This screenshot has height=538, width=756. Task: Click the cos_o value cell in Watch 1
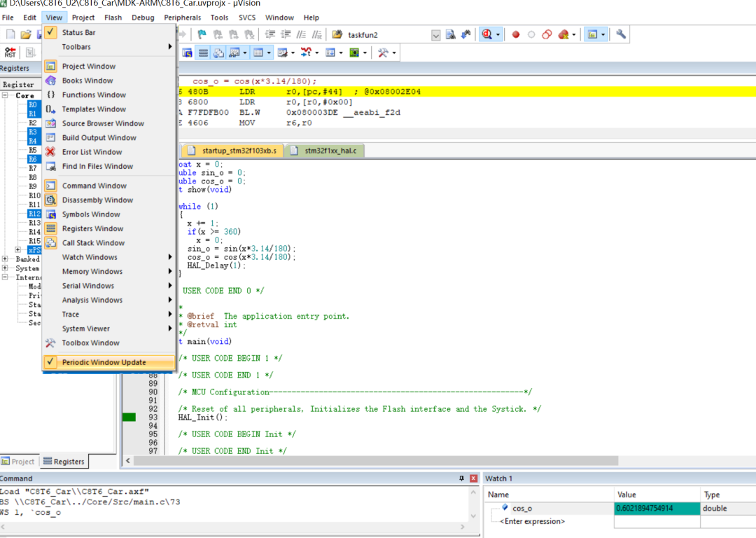tap(657, 508)
